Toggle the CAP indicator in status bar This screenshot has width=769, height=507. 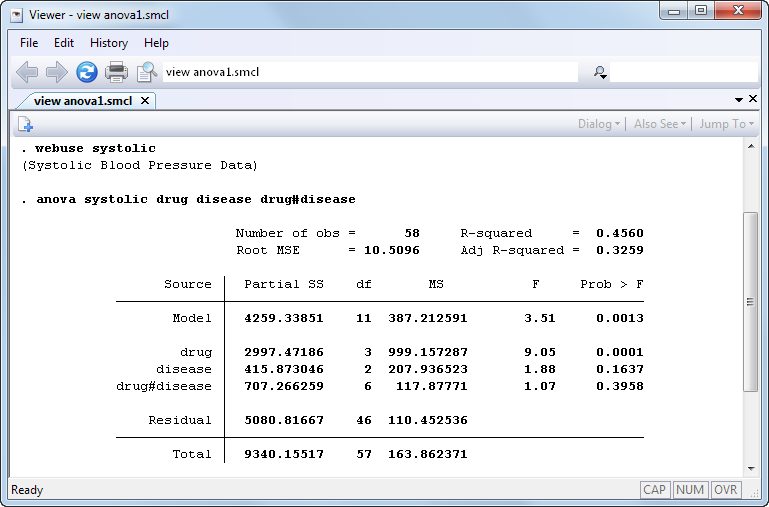tap(655, 490)
